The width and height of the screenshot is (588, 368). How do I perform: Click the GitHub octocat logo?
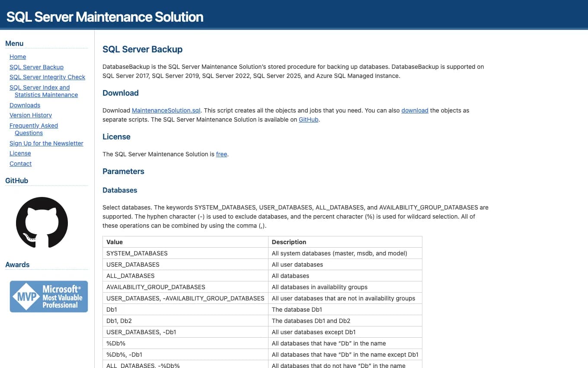pyautogui.click(x=42, y=223)
